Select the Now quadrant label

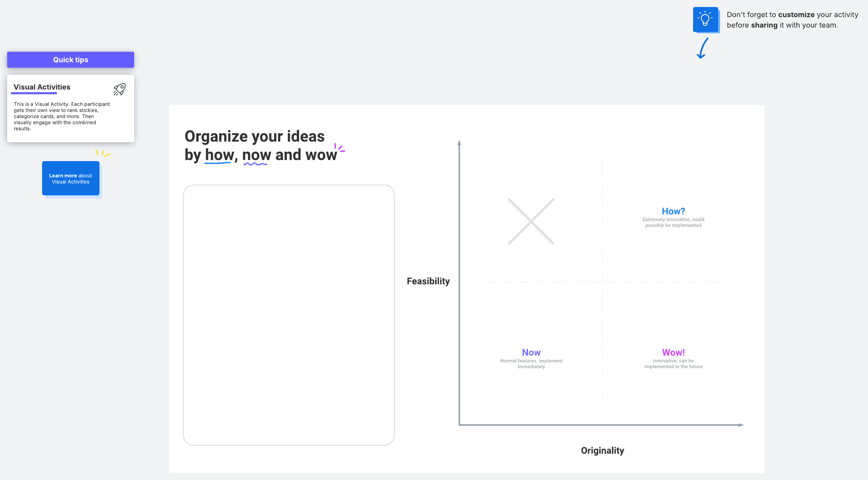click(x=531, y=352)
